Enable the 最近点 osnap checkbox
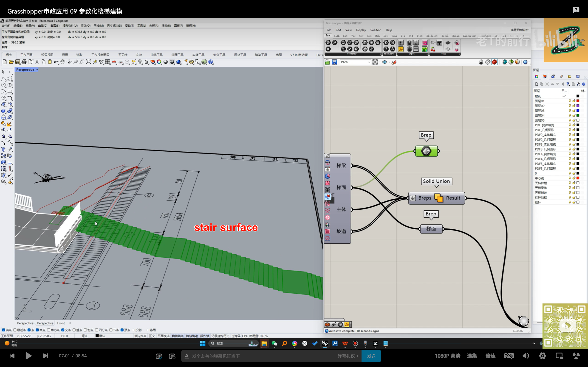Viewport: 588px width, 367px height. click(15, 330)
